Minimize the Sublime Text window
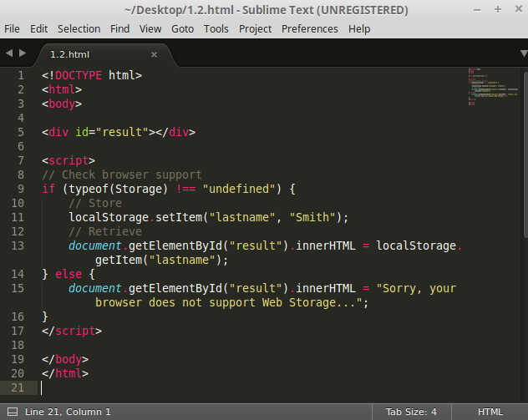Image resolution: width=528 pixels, height=420 pixels. click(x=477, y=10)
